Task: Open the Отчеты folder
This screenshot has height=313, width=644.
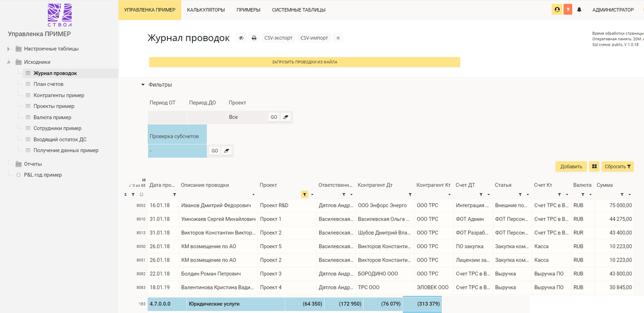Action: tap(33, 164)
